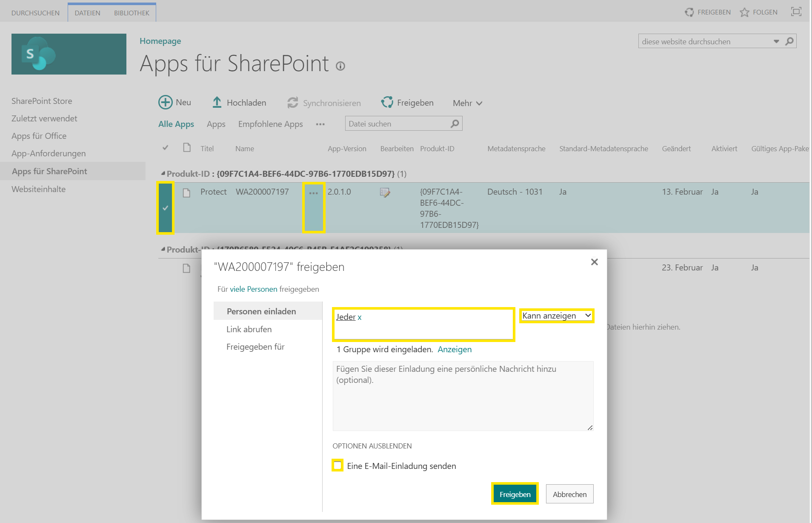
Task: Click OPTIONEN AUSBLENDEN to hide options
Action: point(372,446)
